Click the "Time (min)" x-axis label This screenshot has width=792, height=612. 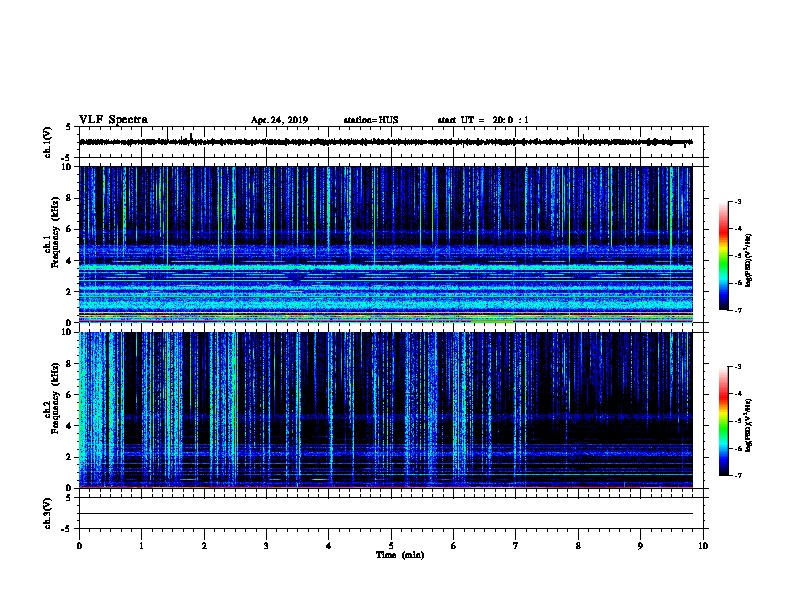coord(400,555)
